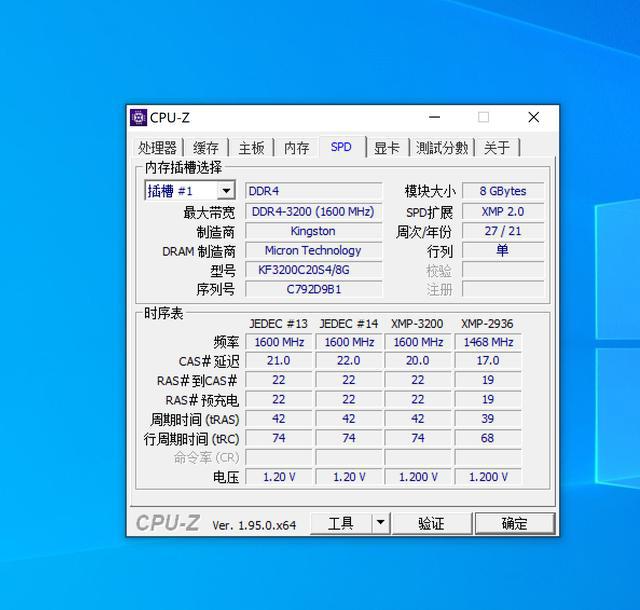Click the 工具 button
Image resolution: width=640 pixels, height=610 pixels.
point(341,523)
